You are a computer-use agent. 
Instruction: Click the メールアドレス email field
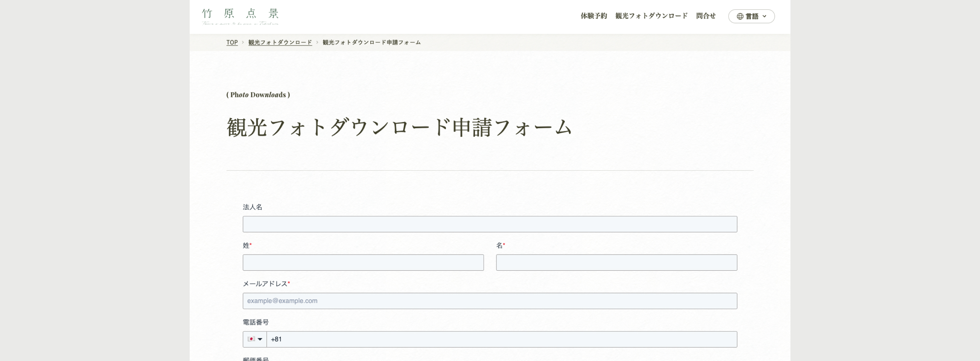coord(490,301)
